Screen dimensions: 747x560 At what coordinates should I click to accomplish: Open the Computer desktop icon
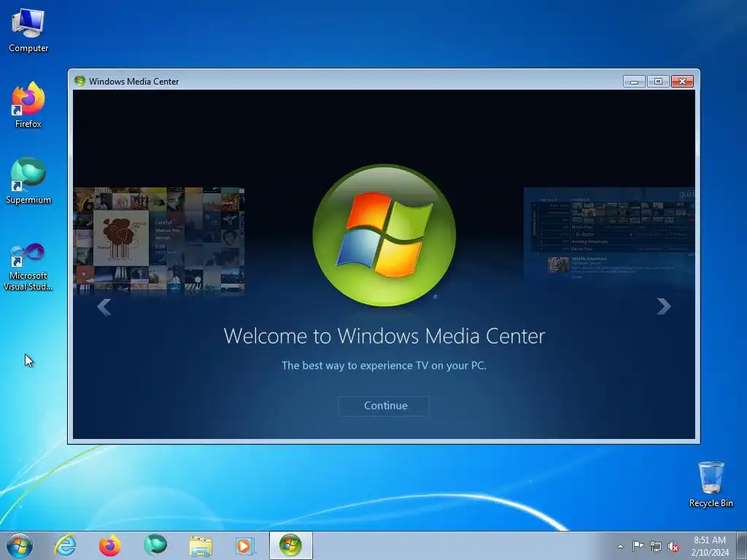[x=28, y=31]
